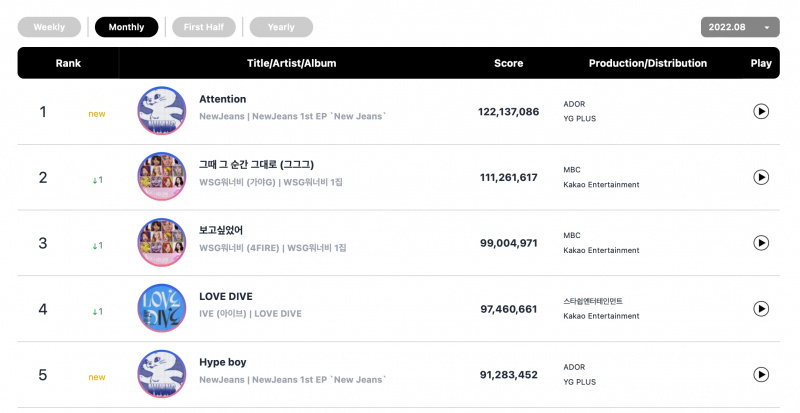The width and height of the screenshot is (800, 413).
Task: Switch to the Yearly chart tab
Action: pos(281,27)
